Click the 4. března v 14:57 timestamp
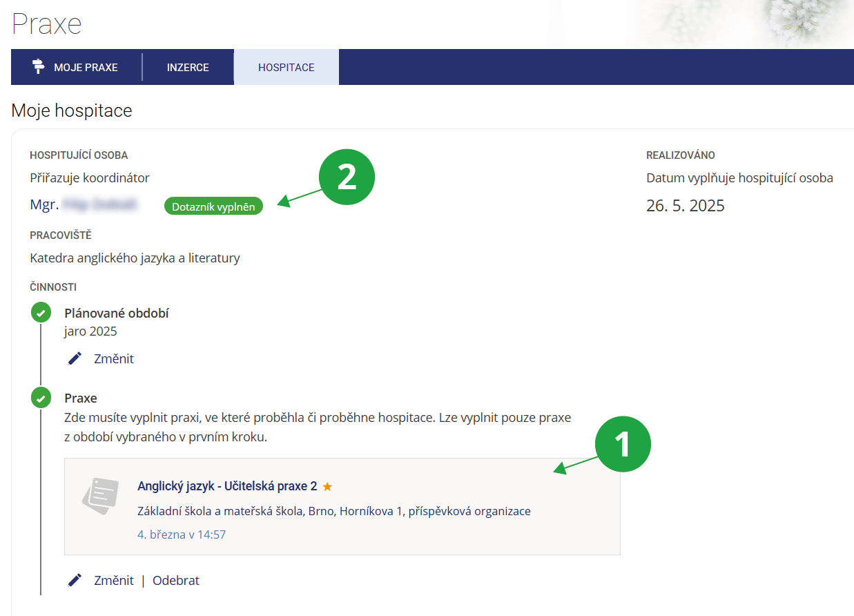 182,535
